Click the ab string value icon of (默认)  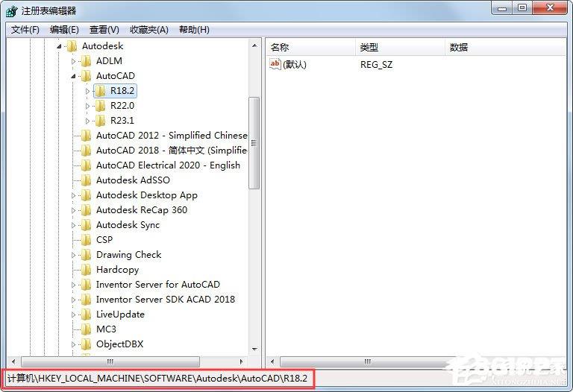tap(275, 64)
